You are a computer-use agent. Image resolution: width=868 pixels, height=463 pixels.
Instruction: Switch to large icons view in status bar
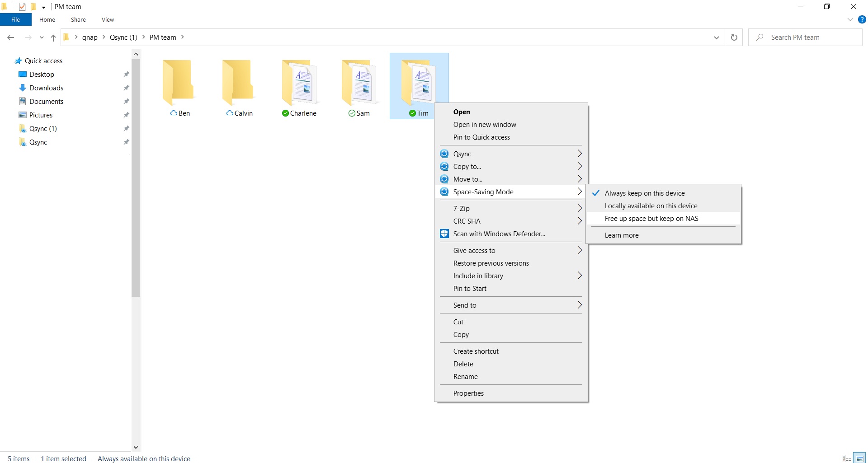[859, 458]
